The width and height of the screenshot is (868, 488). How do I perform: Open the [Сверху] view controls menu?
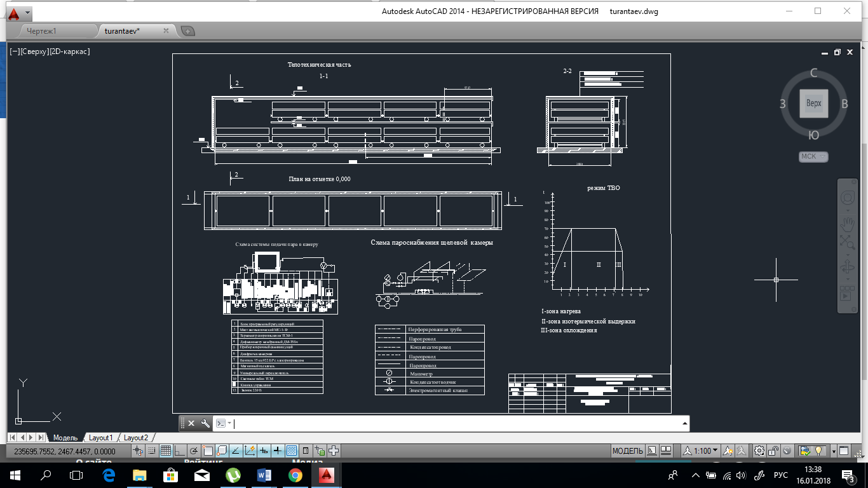[x=34, y=51]
